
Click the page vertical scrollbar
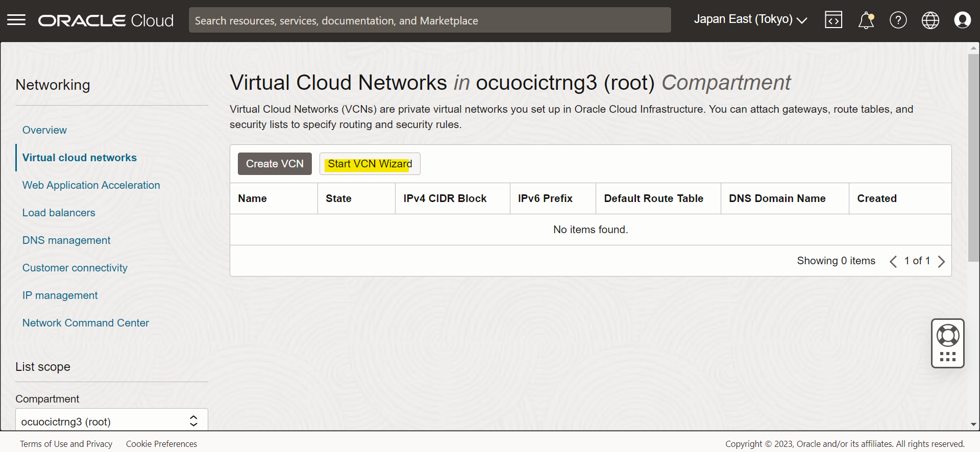(x=973, y=158)
